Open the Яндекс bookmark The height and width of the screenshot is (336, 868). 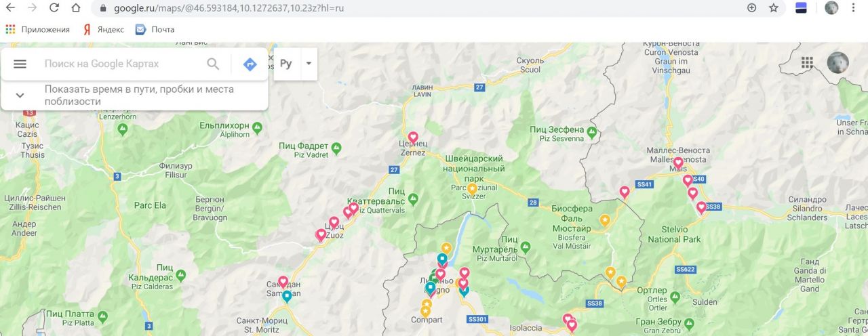point(104,30)
